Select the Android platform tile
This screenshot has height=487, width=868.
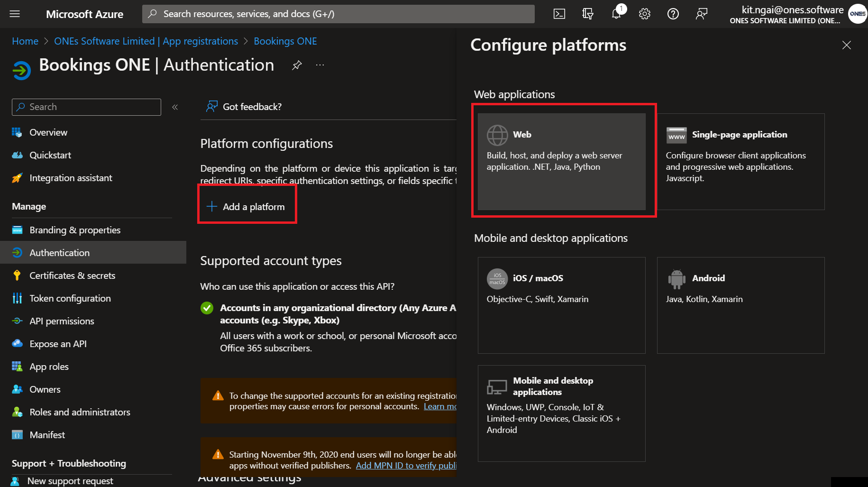740,305
